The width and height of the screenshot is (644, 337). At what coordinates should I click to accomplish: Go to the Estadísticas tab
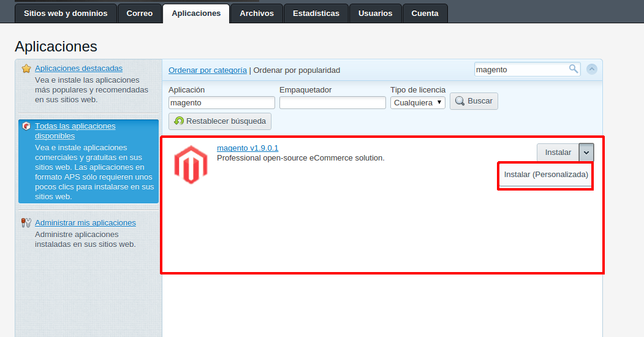pyautogui.click(x=316, y=13)
